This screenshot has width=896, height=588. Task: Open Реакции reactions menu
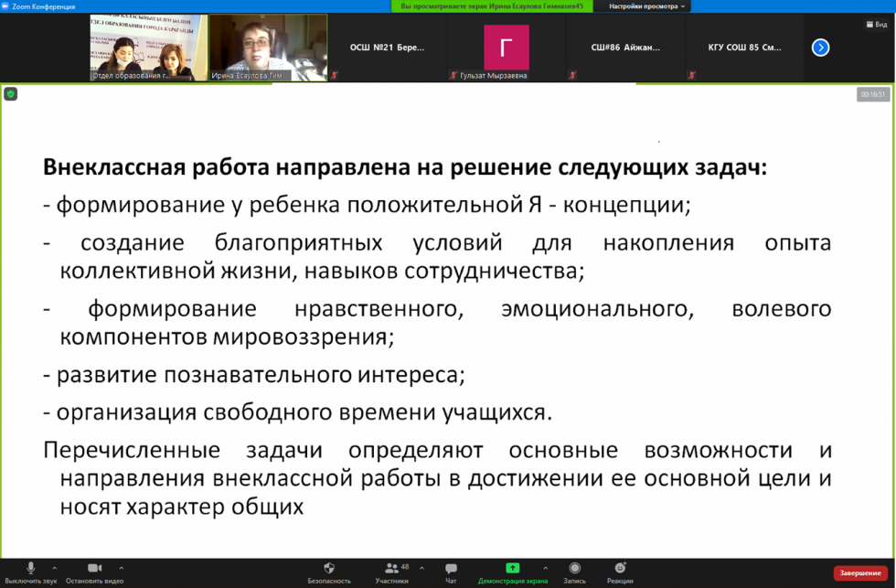[x=620, y=569]
